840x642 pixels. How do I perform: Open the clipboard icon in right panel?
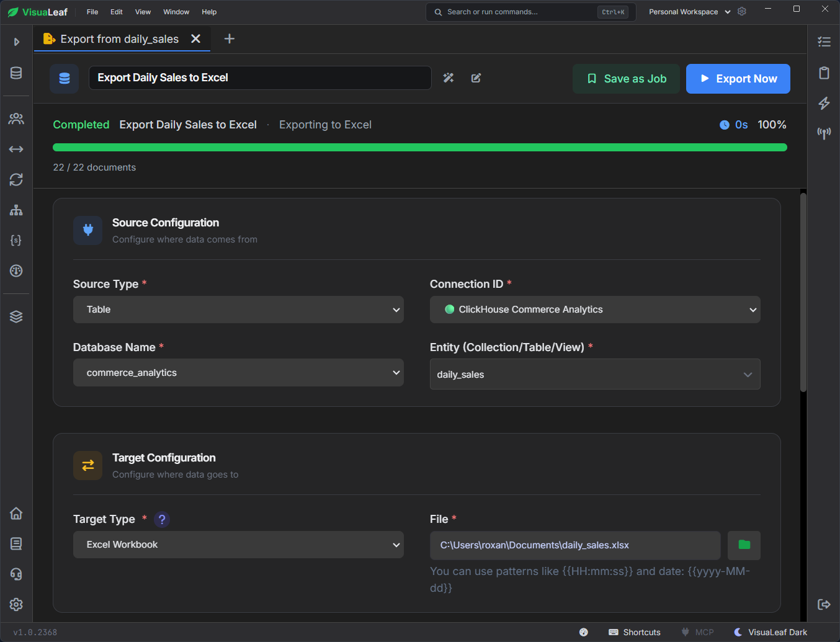824,73
